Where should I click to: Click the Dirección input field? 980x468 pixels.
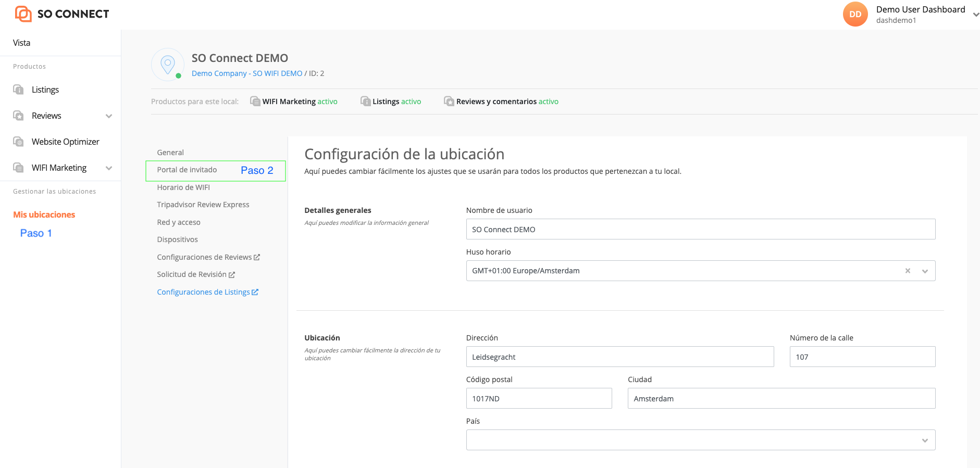(620, 357)
